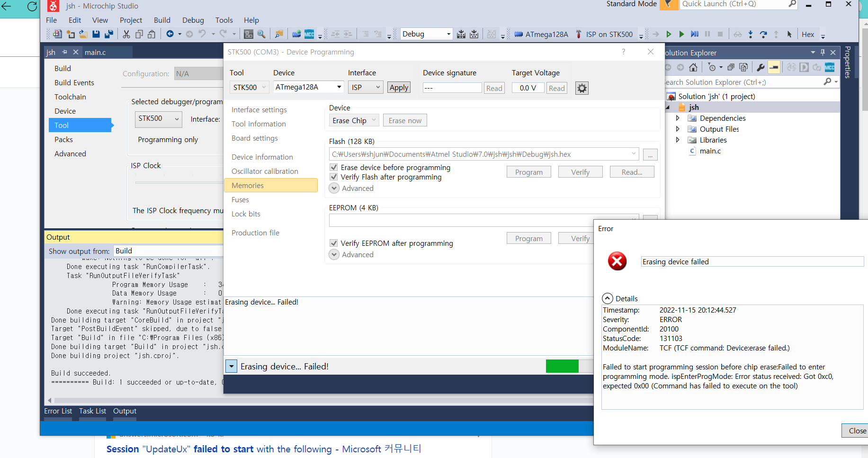Open the Debug configuration dropdown
868x458 pixels.
point(426,34)
